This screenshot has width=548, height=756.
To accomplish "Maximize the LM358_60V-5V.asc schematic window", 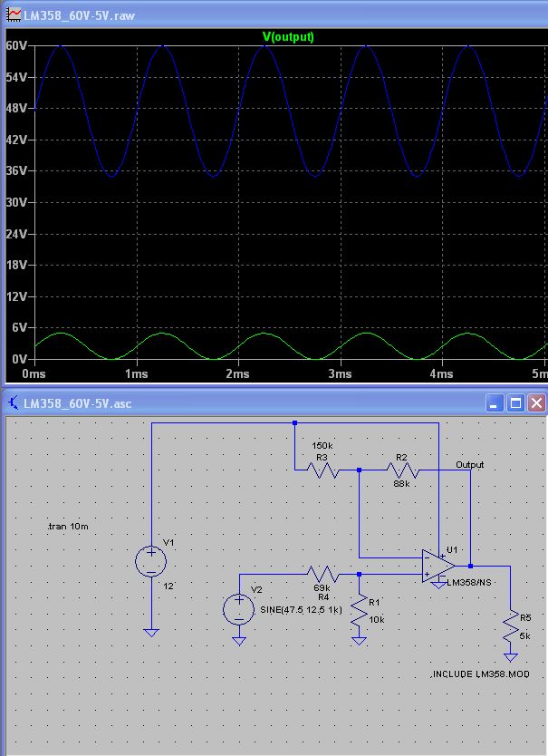I will tap(515, 403).
